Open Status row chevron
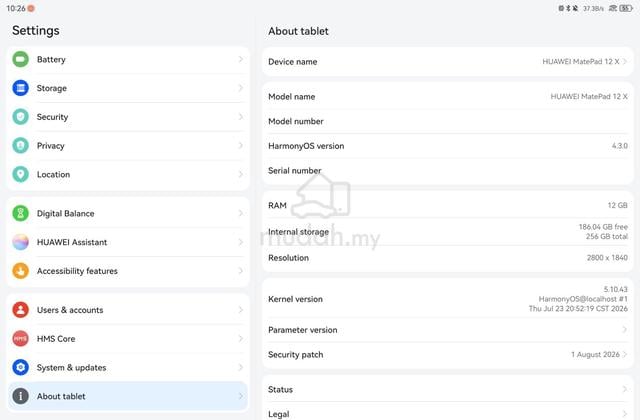Image resolution: width=640 pixels, height=420 pixels. [x=624, y=389]
